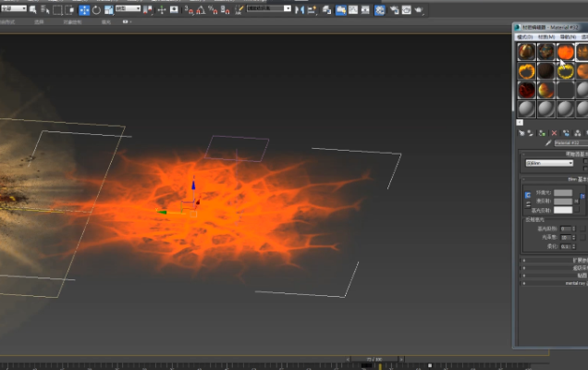
Task: Click specular level value field
Action: pyautogui.click(x=566, y=228)
